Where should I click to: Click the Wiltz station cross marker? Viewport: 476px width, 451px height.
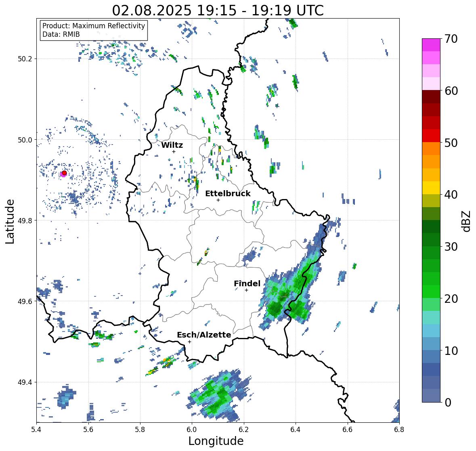coord(174,151)
